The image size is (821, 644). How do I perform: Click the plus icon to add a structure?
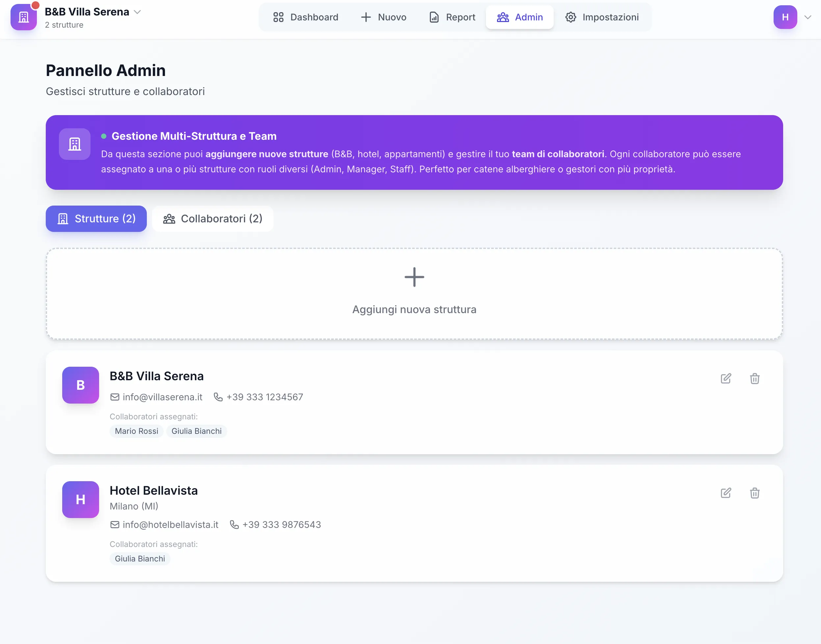414,277
